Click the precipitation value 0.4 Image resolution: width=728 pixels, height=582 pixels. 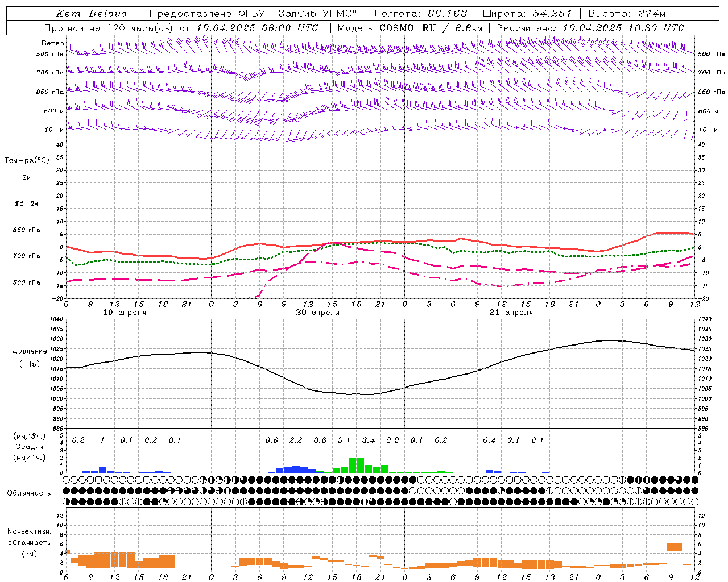(x=489, y=440)
